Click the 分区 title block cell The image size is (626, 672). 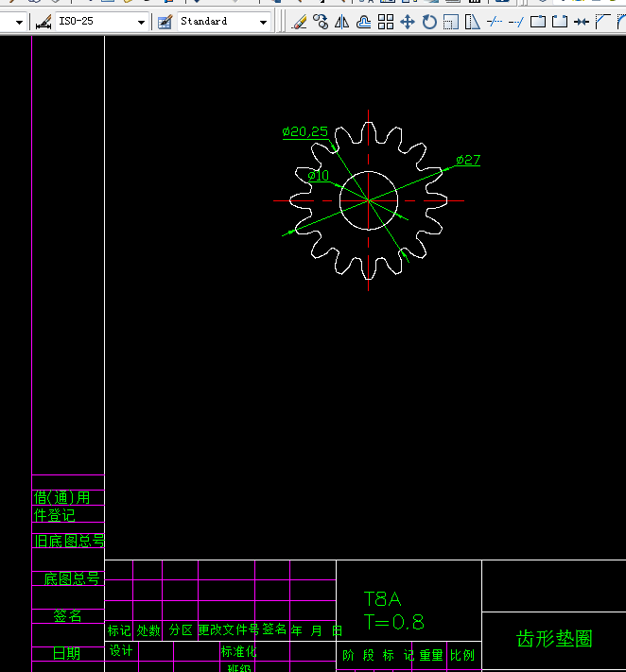180,630
